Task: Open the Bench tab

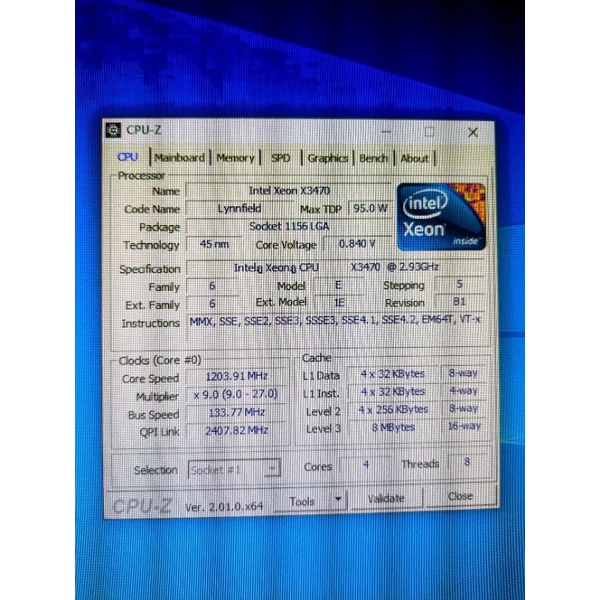Action: point(374,157)
